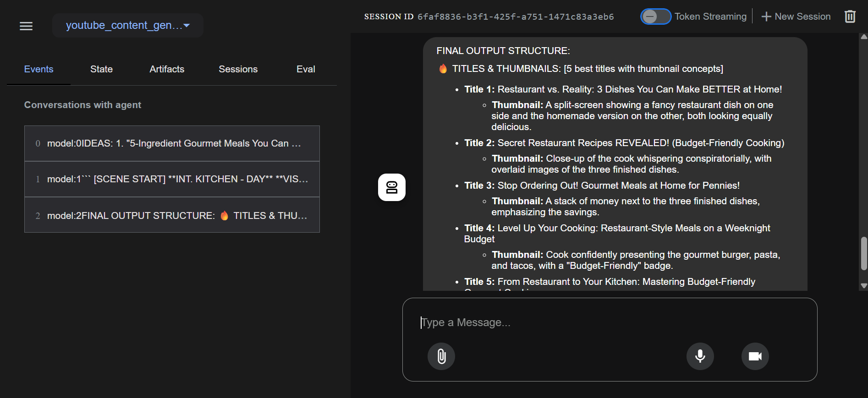Click Title 4 Level Up Your Cooking line
Screen dimensions: 868x398
click(617, 234)
